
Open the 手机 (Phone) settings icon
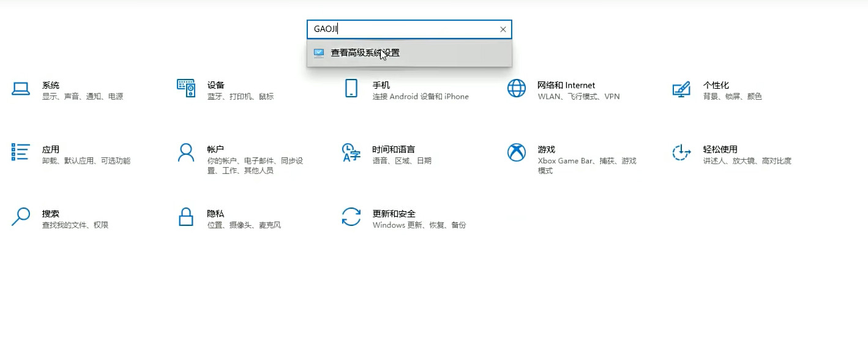(x=351, y=89)
